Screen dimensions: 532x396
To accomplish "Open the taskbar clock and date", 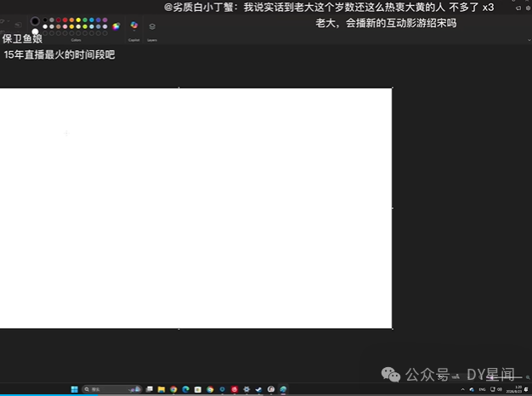I will click(513, 389).
